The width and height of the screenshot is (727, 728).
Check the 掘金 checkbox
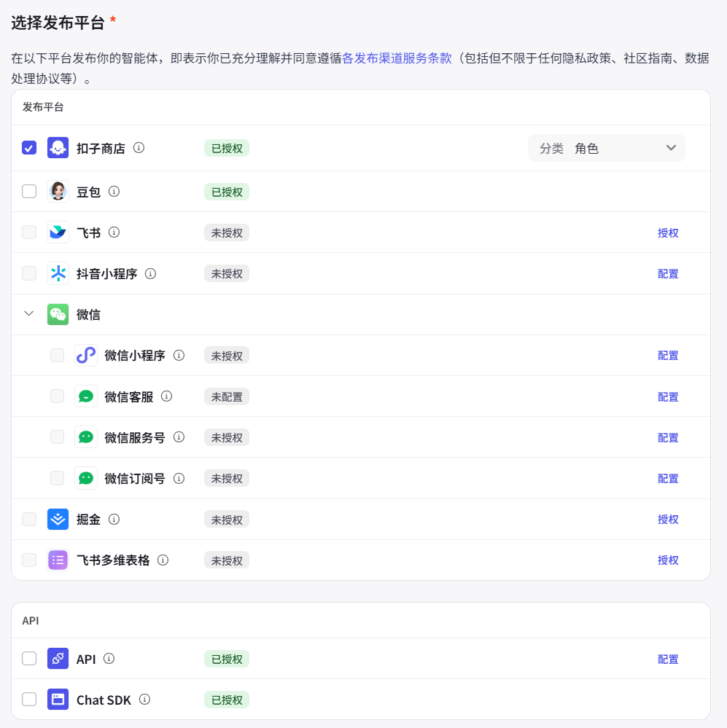(x=29, y=519)
